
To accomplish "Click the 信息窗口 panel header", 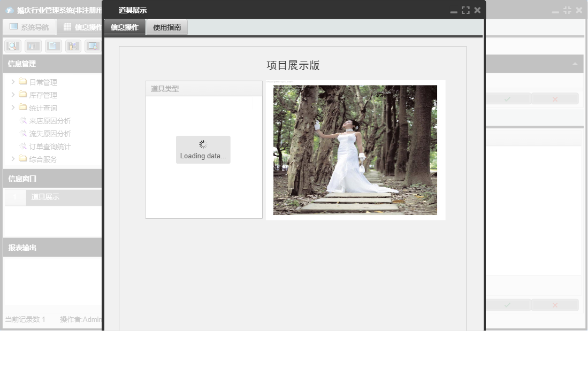I will [52, 179].
